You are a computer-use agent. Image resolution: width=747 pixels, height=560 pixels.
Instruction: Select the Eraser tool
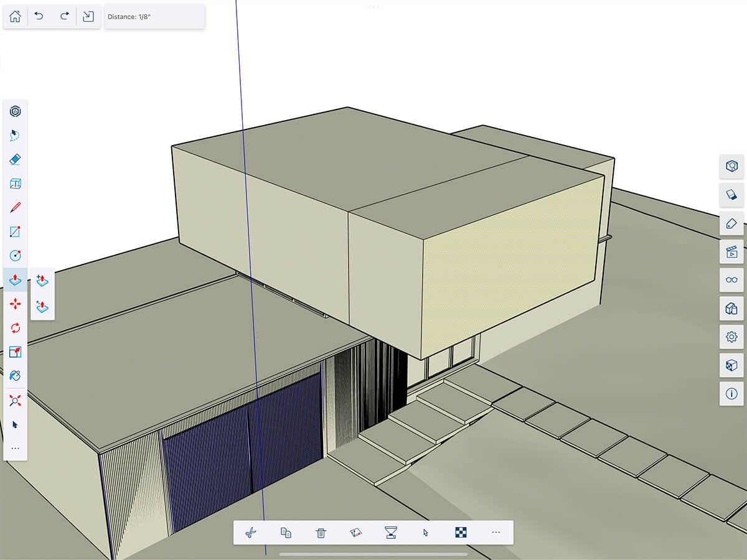coord(15,159)
